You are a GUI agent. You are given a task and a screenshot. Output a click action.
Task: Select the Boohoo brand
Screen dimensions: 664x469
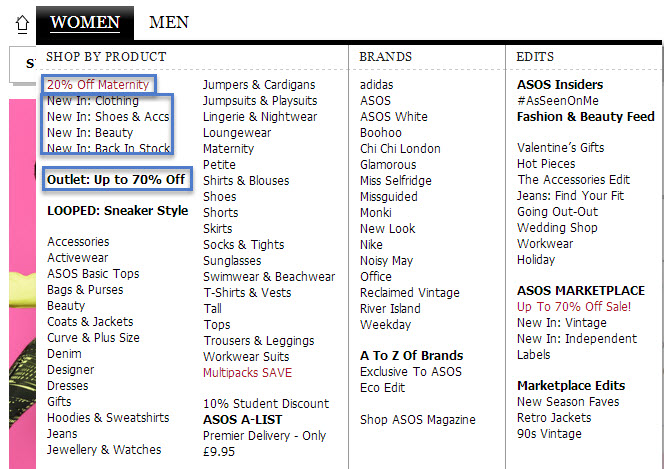[x=381, y=133]
